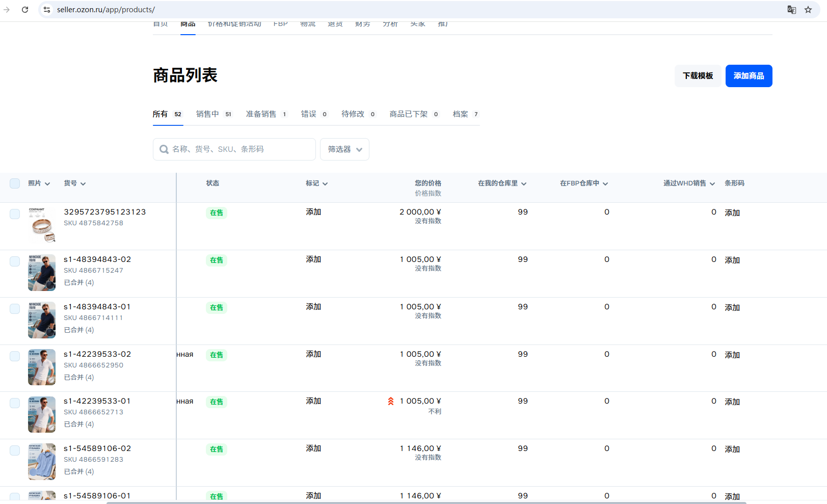Focus the 名称、货号、SKU、条形码 search field
Screen dimensions: 827x504
(234, 149)
